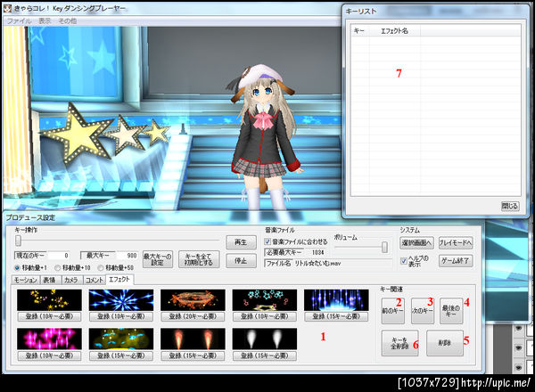The height and width of the screenshot is (392, 535).
Task: Select the blue light curtain effect thumbnail
Action: 336,300
